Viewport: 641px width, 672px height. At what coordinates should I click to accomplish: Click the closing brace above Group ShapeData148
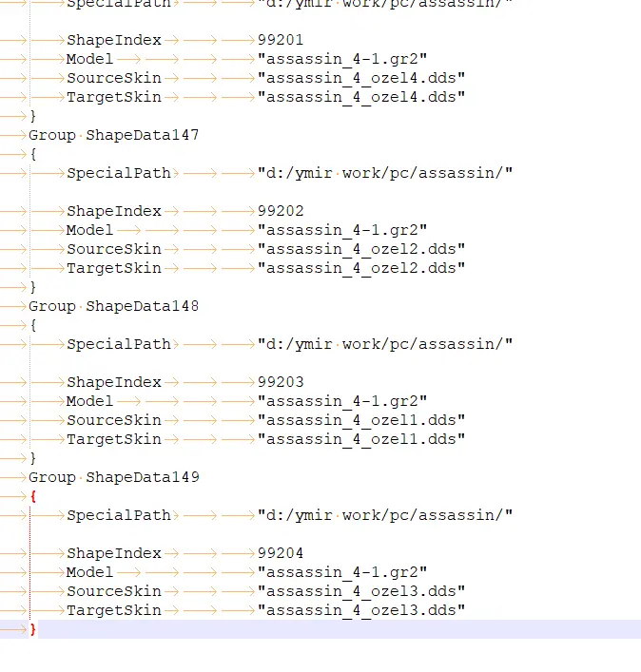pos(33,287)
